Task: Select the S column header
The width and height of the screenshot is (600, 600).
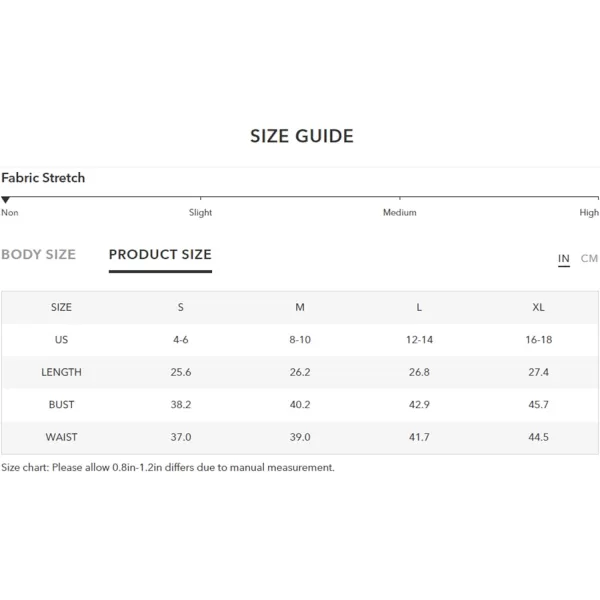Action: (x=181, y=307)
